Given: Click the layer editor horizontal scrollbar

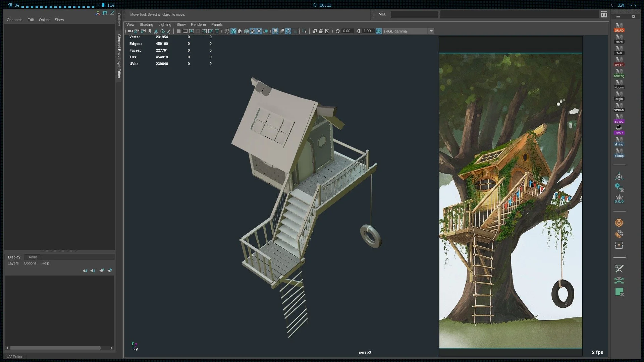Looking at the screenshot, I should (55, 348).
